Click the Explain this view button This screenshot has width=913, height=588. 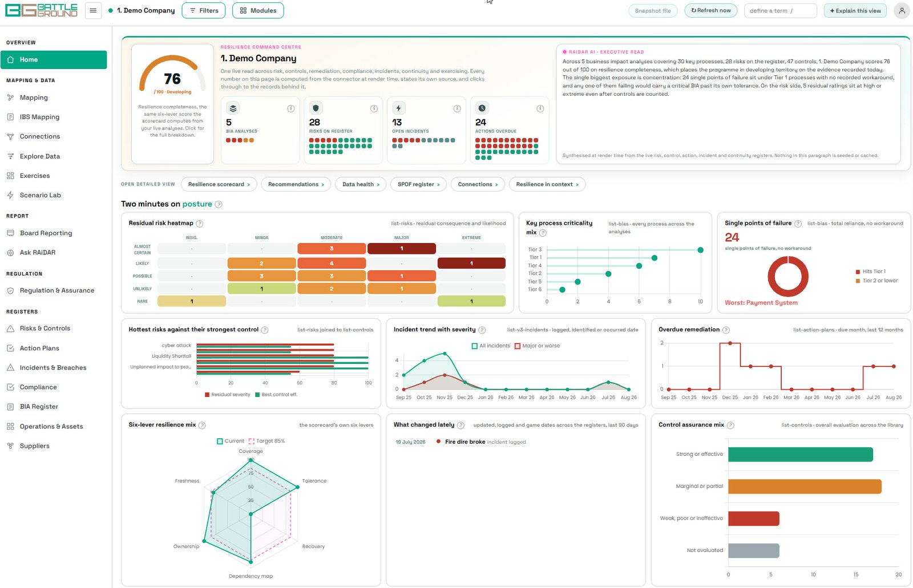pos(855,10)
